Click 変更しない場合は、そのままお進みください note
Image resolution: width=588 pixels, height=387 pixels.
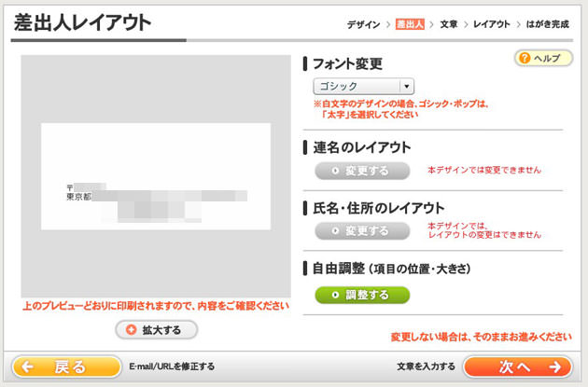(x=482, y=337)
